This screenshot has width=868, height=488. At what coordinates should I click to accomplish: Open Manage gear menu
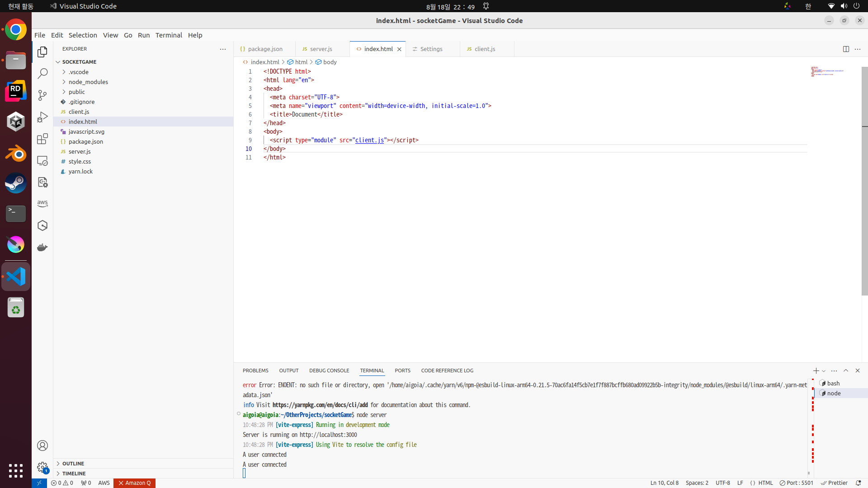click(x=42, y=467)
